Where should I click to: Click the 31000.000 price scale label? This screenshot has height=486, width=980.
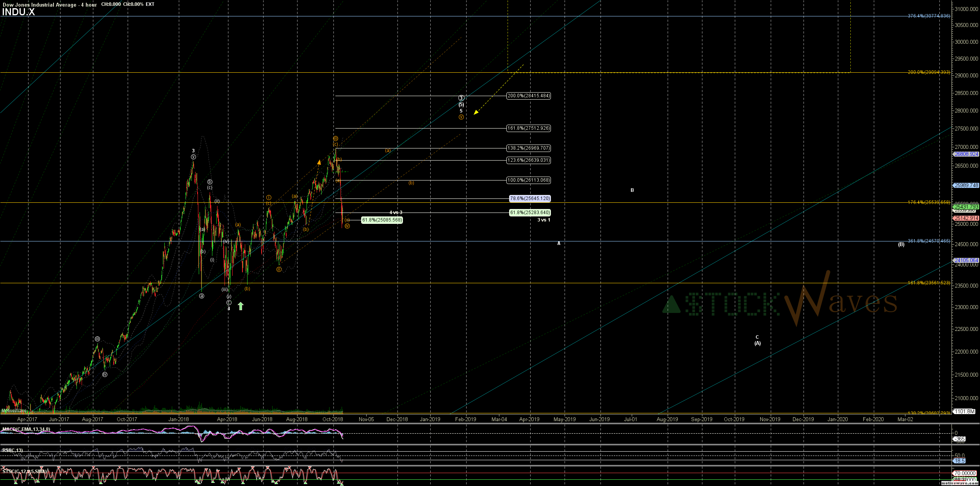[966, 9]
